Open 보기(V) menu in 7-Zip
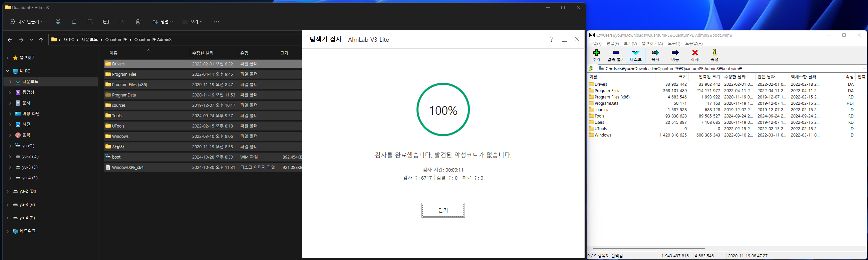Screen dimensions: 868x260 click(x=630, y=44)
